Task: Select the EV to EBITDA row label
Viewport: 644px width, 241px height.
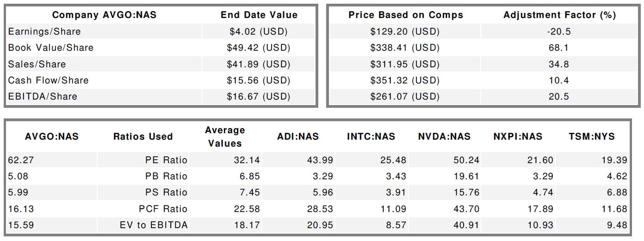Action: tap(155, 225)
